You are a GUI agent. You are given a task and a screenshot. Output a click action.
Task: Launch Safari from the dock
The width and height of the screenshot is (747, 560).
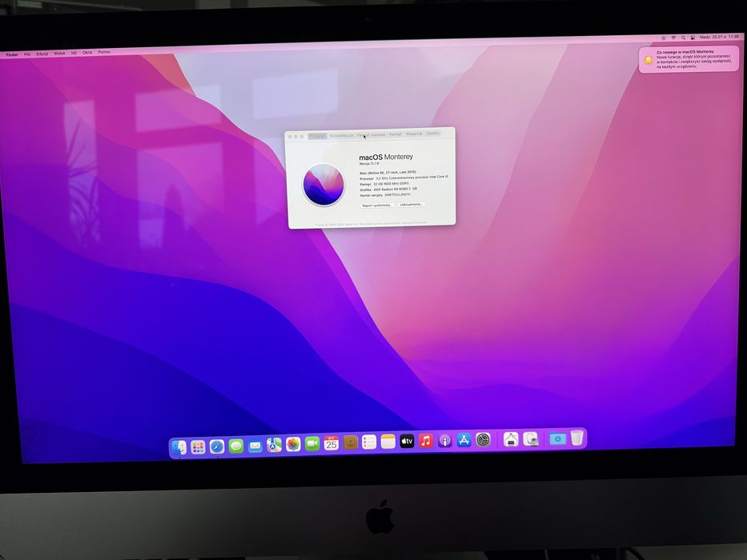217,446
